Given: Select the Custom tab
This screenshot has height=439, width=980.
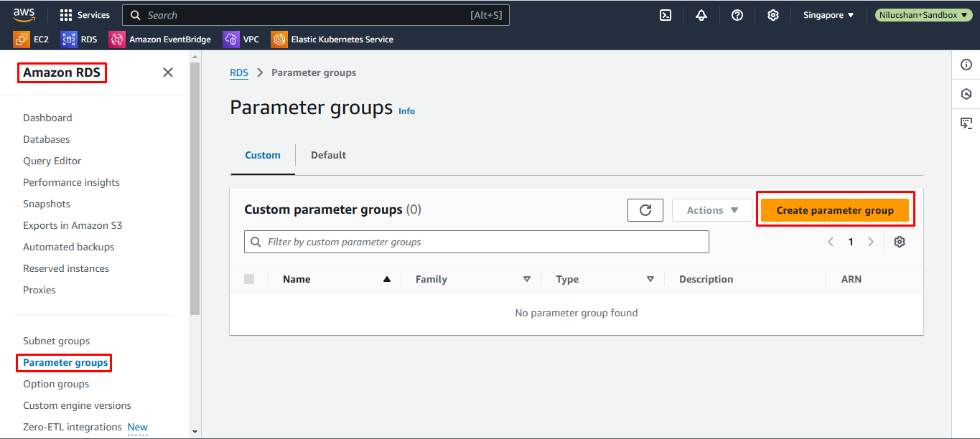Looking at the screenshot, I should point(263,155).
